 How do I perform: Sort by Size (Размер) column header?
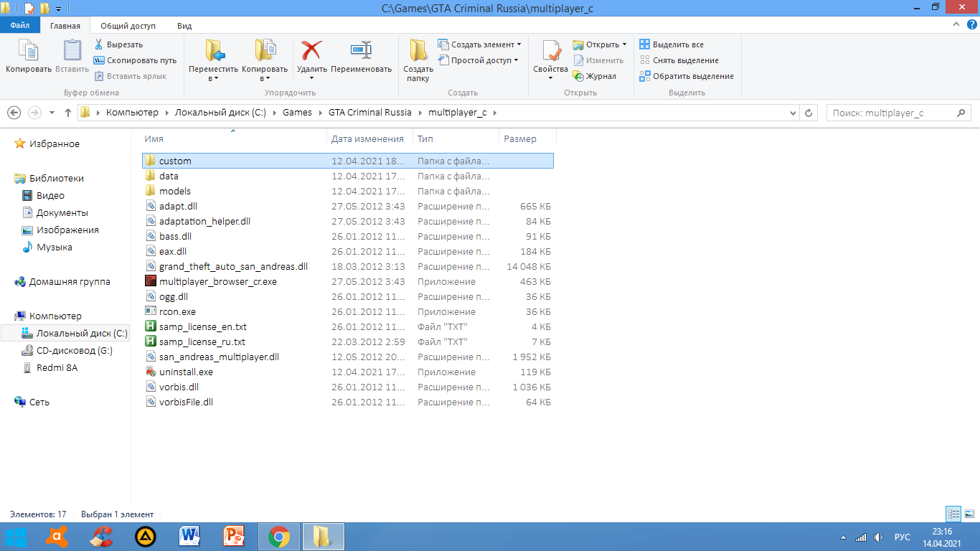tap(527, 138)
